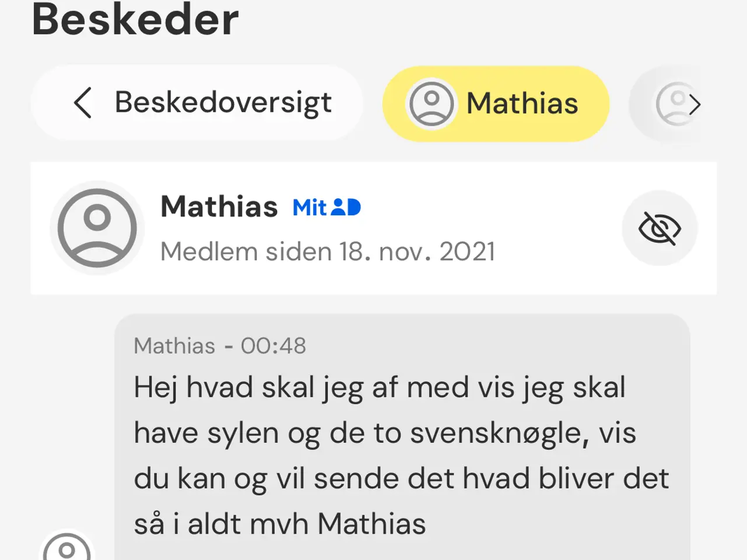
Task: Select the Mathias conversation tab
Action: 496,104
